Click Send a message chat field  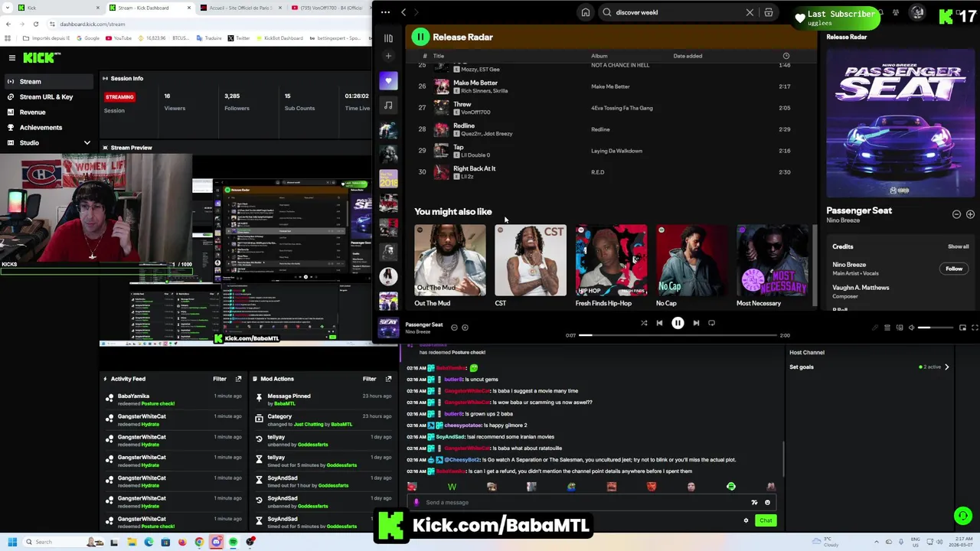(582, 502)
